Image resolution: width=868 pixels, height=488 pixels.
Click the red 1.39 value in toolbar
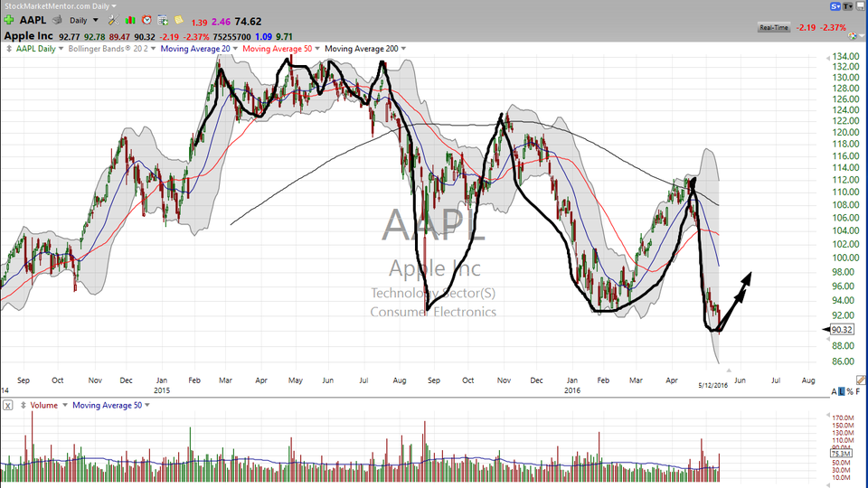[199, 23]
